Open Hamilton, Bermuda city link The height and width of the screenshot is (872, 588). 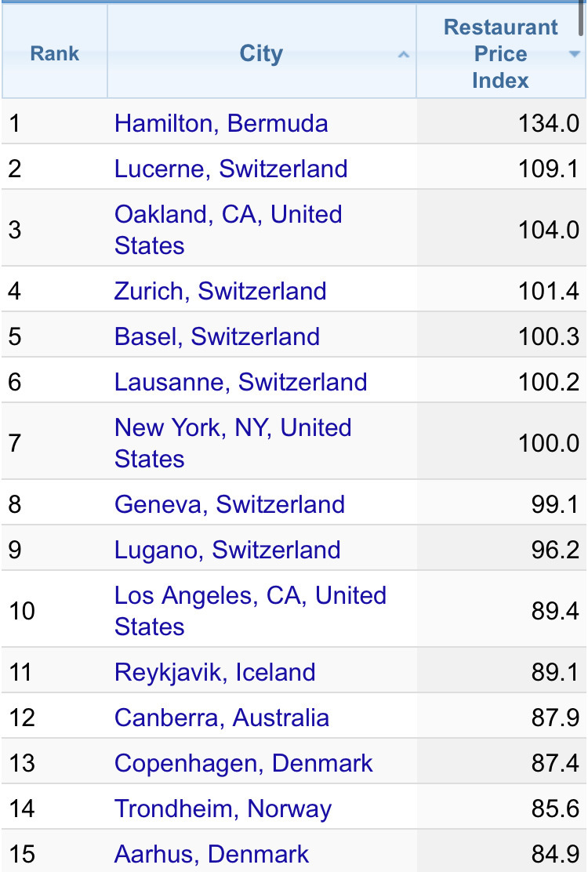[x=221, y=124]
